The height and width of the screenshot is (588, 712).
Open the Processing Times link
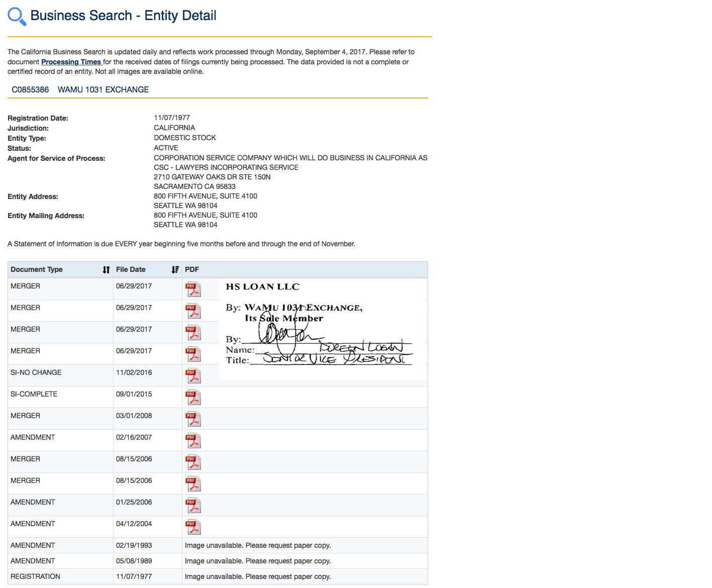click(71, 62)
